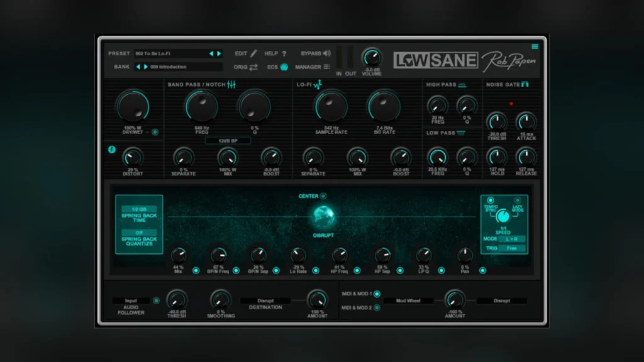Enable the Tempo Sync toggle
The width and height of the screenshot is (644, 362).
(491, 201)
